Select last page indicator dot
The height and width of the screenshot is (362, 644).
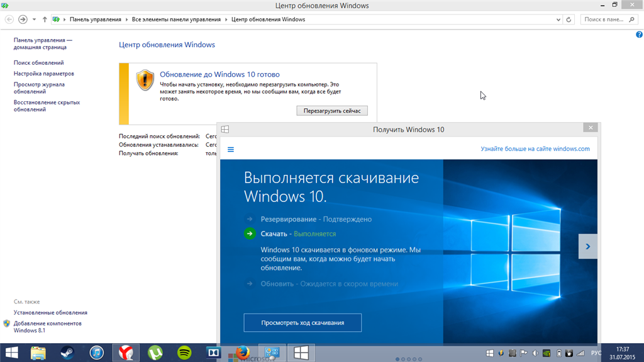tap(419, 359)
